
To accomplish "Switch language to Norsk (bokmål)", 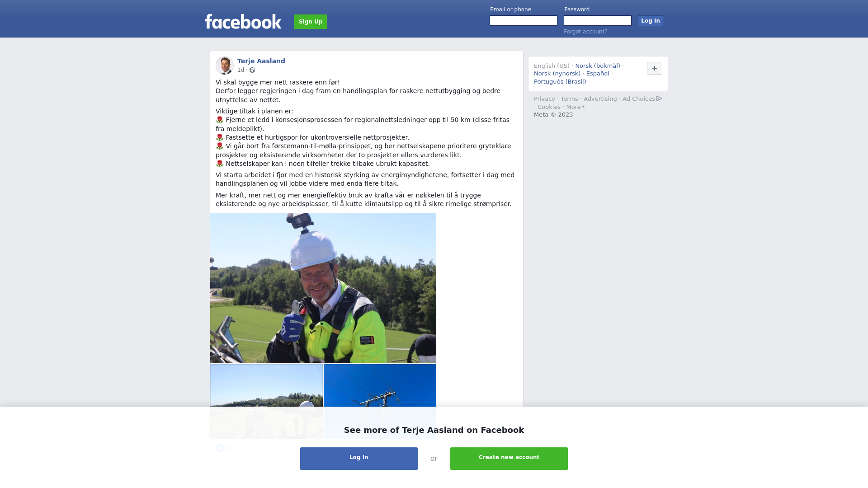I will click(x=598, y=66).
